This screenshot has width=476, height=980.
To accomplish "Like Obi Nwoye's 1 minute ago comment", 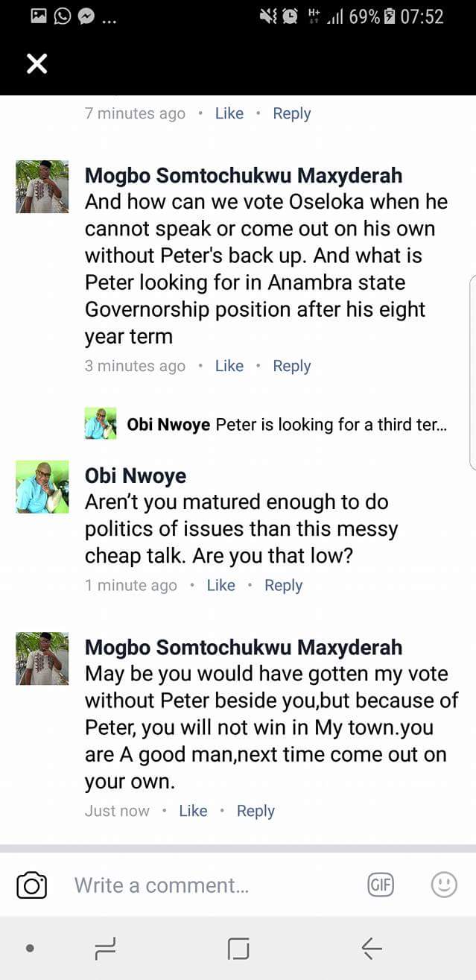I will [x=220, y=585].
